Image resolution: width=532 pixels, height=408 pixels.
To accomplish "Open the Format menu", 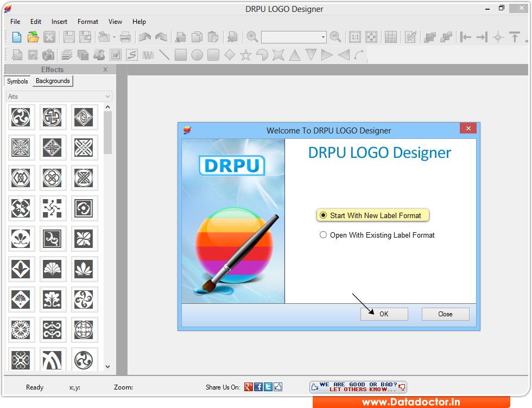I will pyautogui.click(x=87, y=22).
